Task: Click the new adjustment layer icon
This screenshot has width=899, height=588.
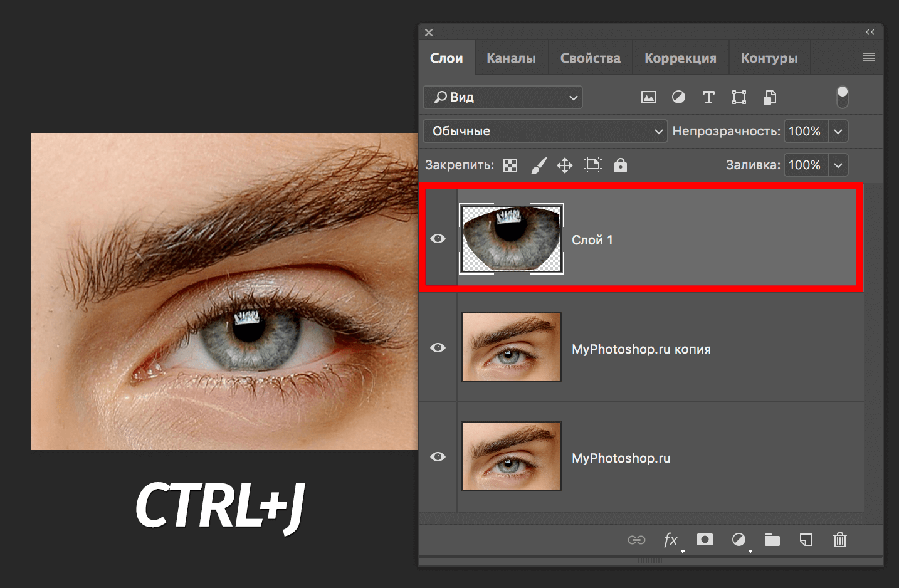Action: coord(739,540)
